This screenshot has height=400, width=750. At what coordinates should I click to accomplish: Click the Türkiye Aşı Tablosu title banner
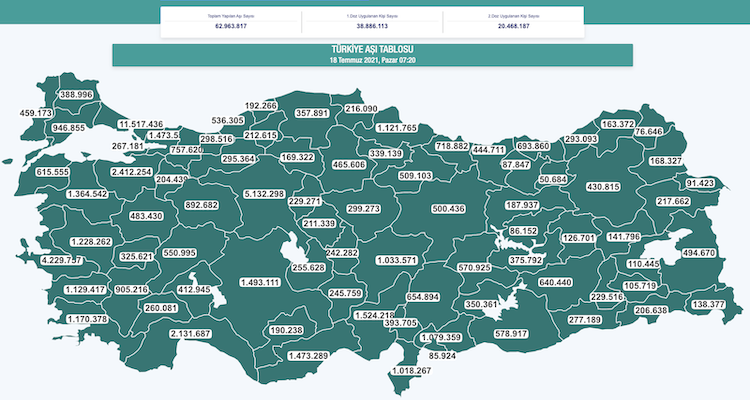tap(372, 54)
